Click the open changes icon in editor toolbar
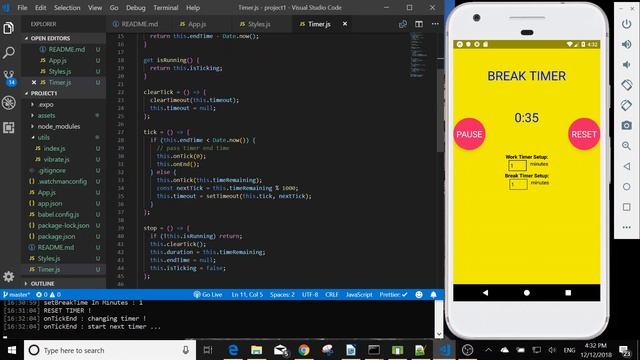This screenshot has width=640, height=360. tap(403, 24)
